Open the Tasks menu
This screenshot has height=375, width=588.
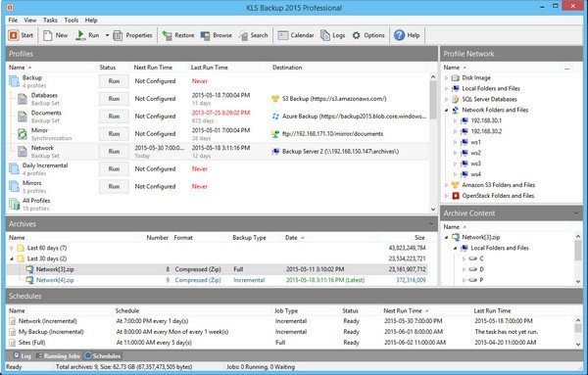[x=50, y=20]
